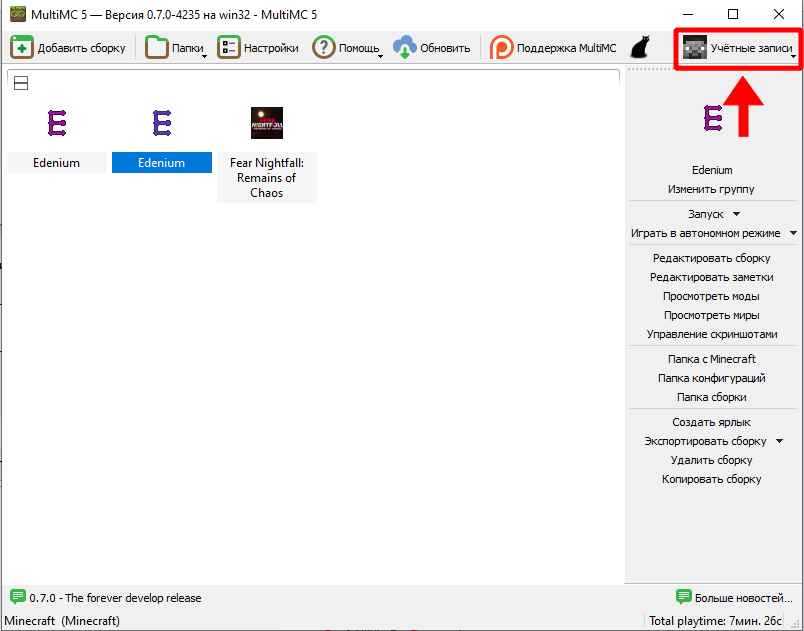Viewport: 804px width, 631px height.
Task: Open Настройки from the toolbar
Action: 258,48
